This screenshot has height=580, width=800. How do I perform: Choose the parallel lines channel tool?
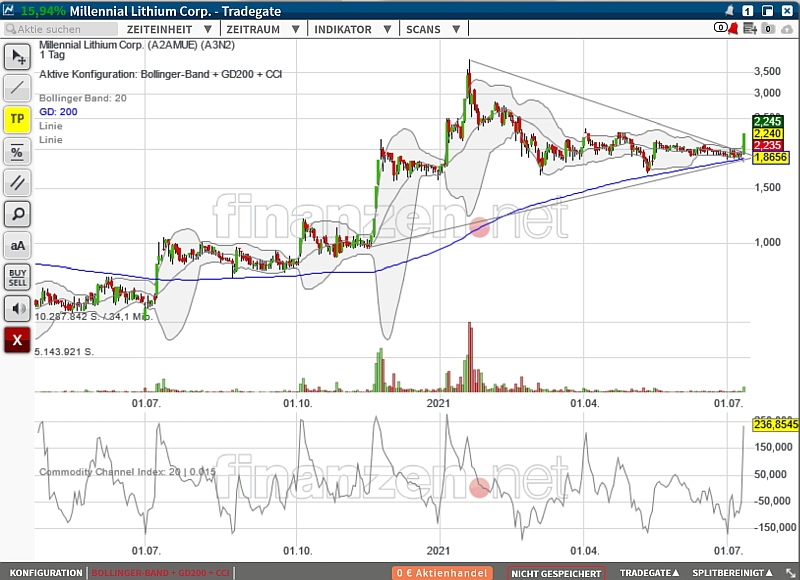pyautogui.click(x=18, y=182)
